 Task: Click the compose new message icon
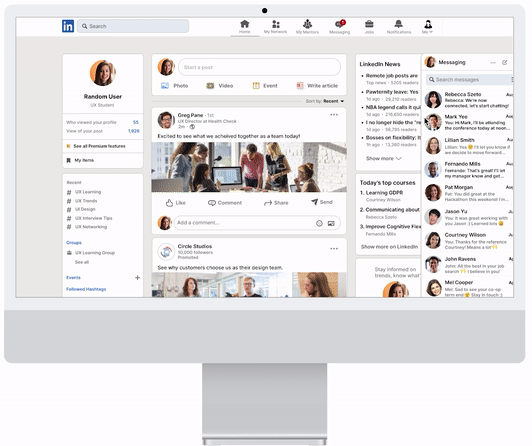505,62
